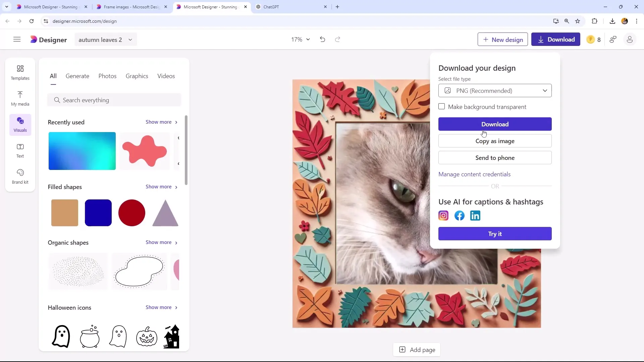The width and height of the screenshot is (644, 362).
Task: Click the autumn leaves design thumbnail
Action: tap(417, 203)
